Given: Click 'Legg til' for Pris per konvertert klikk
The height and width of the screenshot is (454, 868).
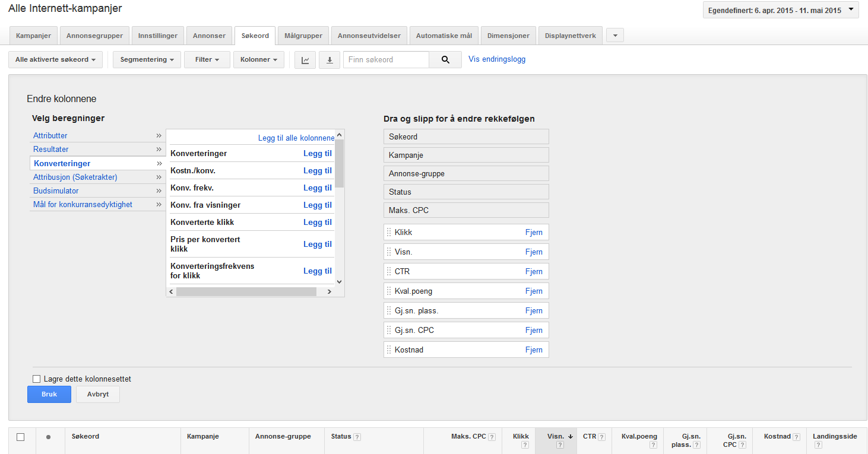Looking at the screenshot, I should coord(318,244).
